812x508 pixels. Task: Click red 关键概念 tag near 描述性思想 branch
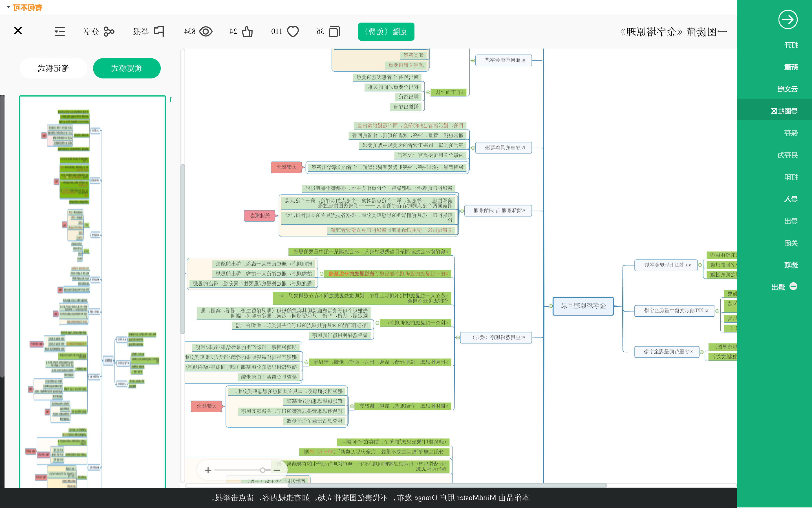207,406
